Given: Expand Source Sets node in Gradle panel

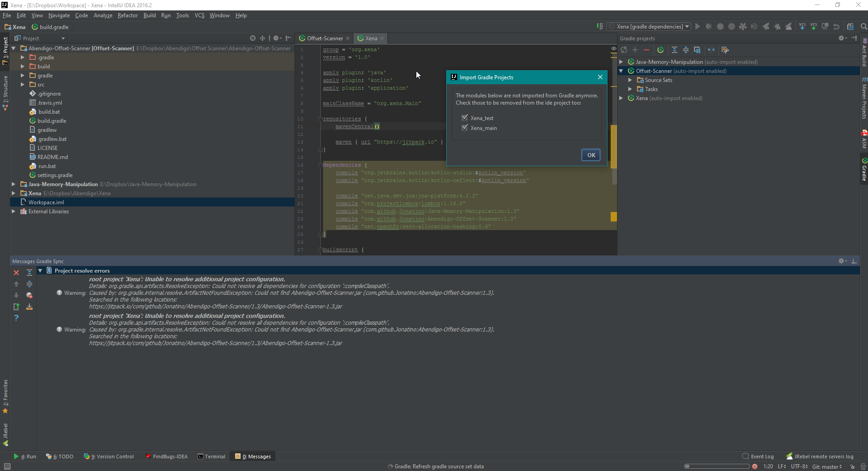Looking at the screenshot, I should click(x=630, y=80).
